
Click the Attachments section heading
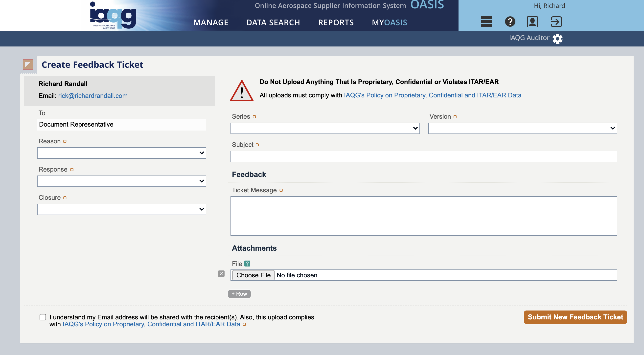click(x=254, y=248)
